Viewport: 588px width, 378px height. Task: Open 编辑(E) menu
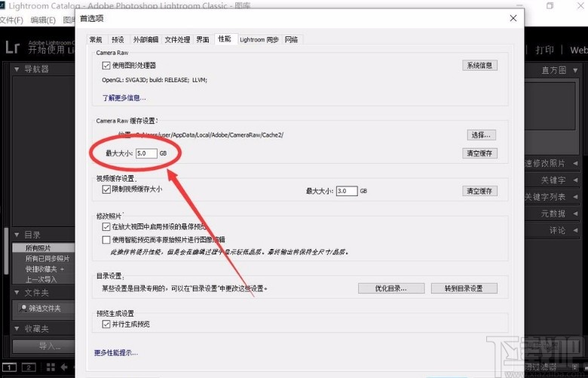click(43, 20)
